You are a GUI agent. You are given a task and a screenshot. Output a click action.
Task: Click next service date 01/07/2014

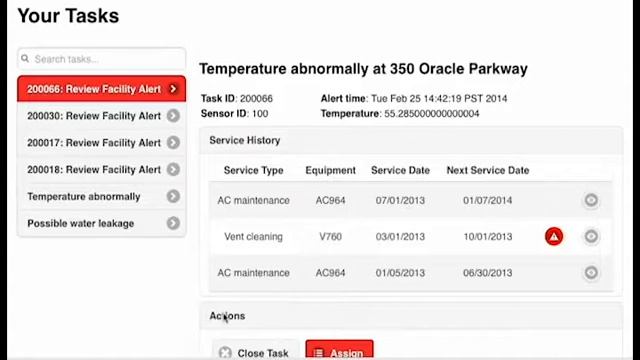click(487, 200)
